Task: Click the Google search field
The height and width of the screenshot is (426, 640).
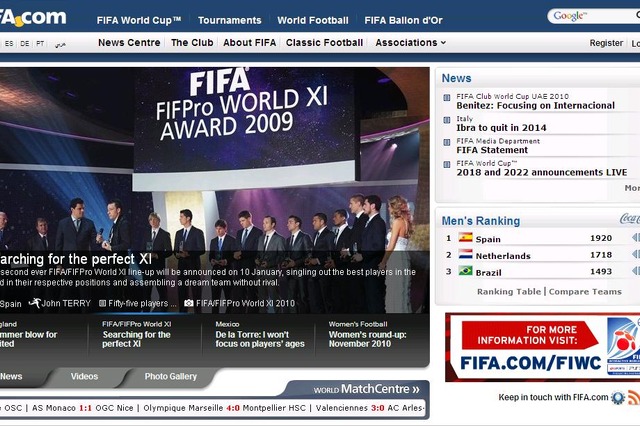Action: [x=594, y=16]
